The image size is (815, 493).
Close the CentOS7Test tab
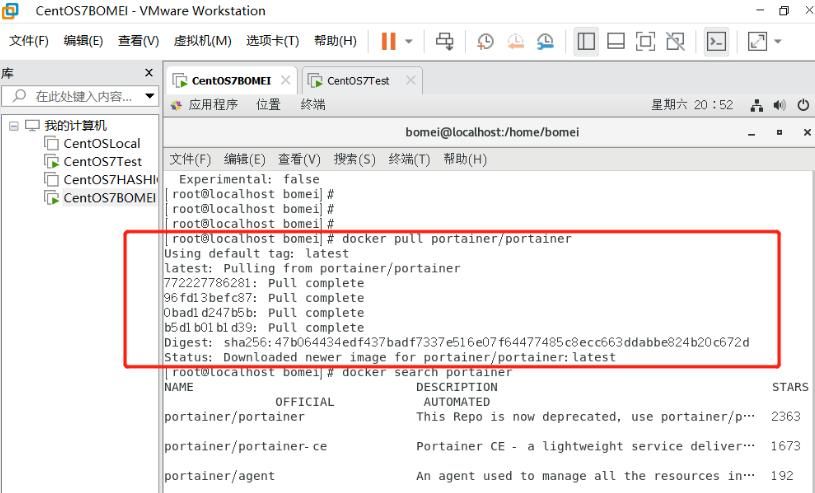click(x=411, y=80)
